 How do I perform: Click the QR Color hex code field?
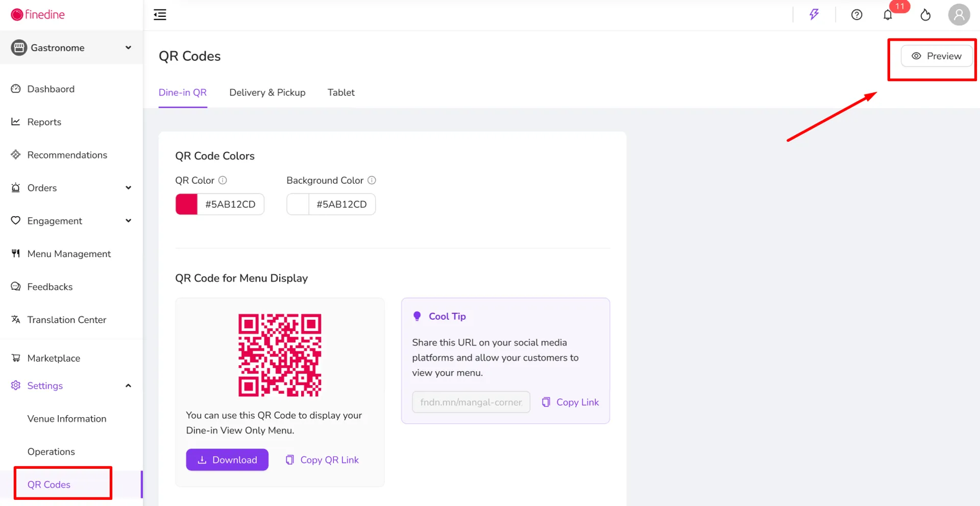click(231, 204)
